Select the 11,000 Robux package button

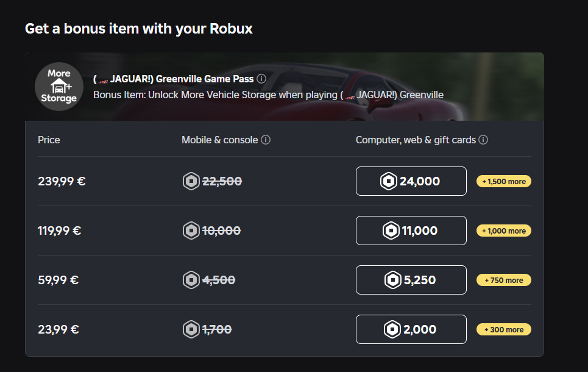point(411,231)
